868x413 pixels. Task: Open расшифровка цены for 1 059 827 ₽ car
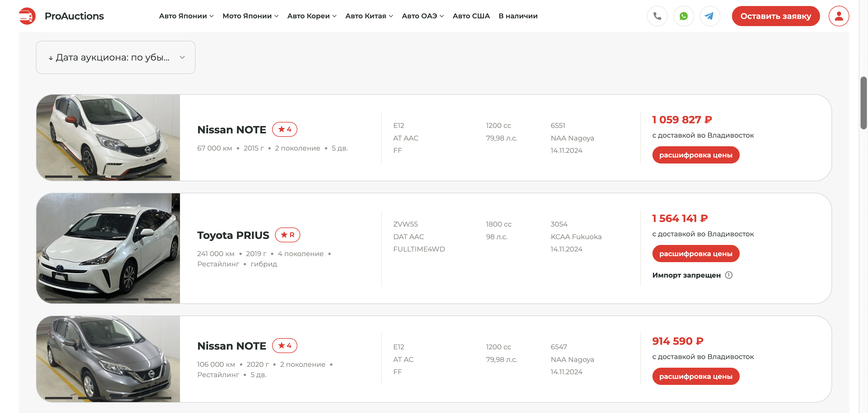click(x=695, y=155)
